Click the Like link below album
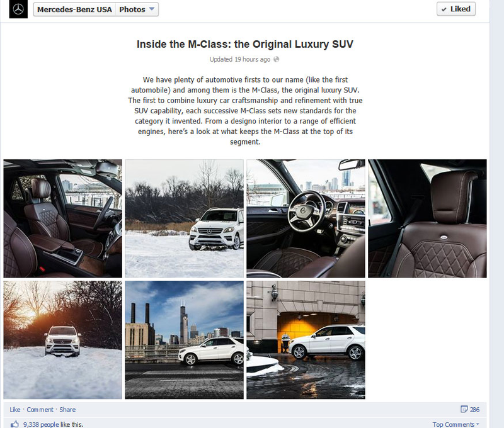504x428 pixels. coord(14,410)
